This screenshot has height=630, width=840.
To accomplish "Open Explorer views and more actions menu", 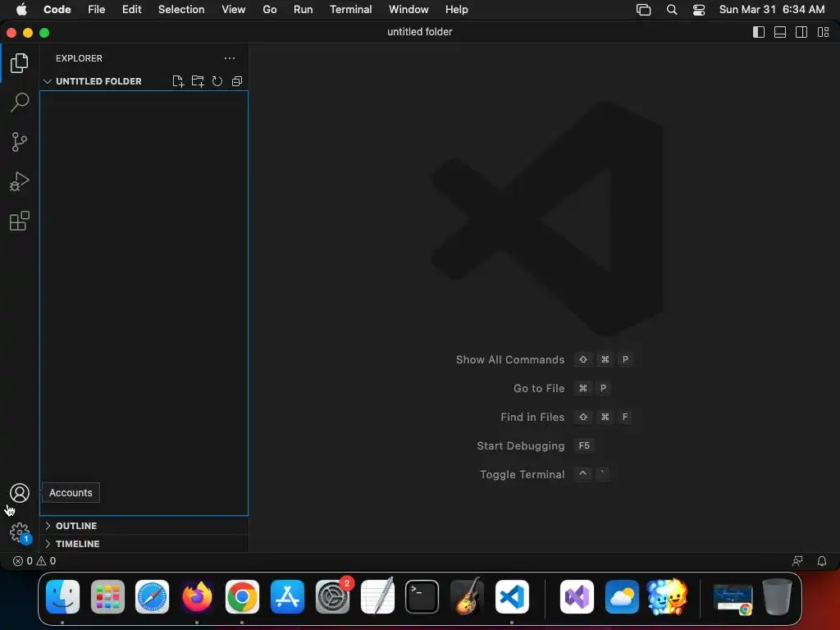I will tap(230, 58).
